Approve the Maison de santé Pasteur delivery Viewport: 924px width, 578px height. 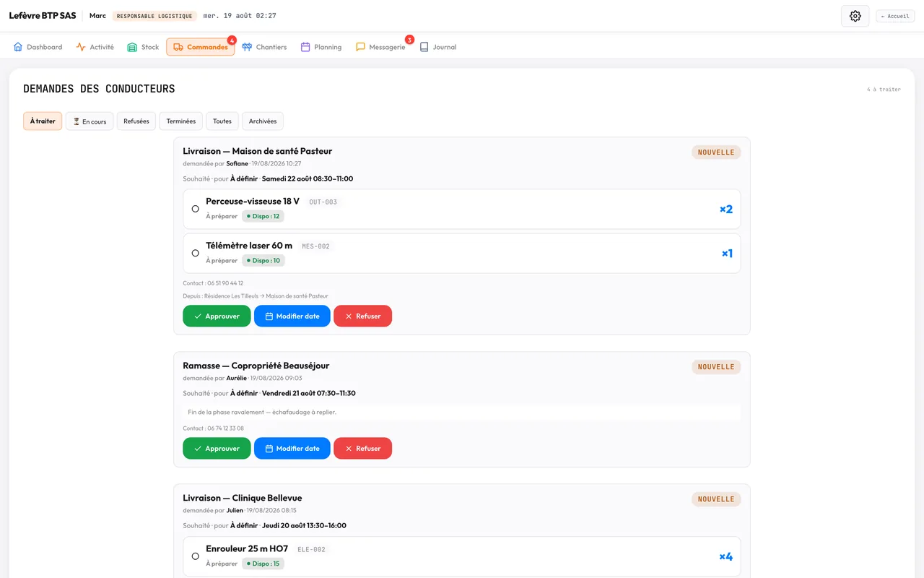click(217, 316)
